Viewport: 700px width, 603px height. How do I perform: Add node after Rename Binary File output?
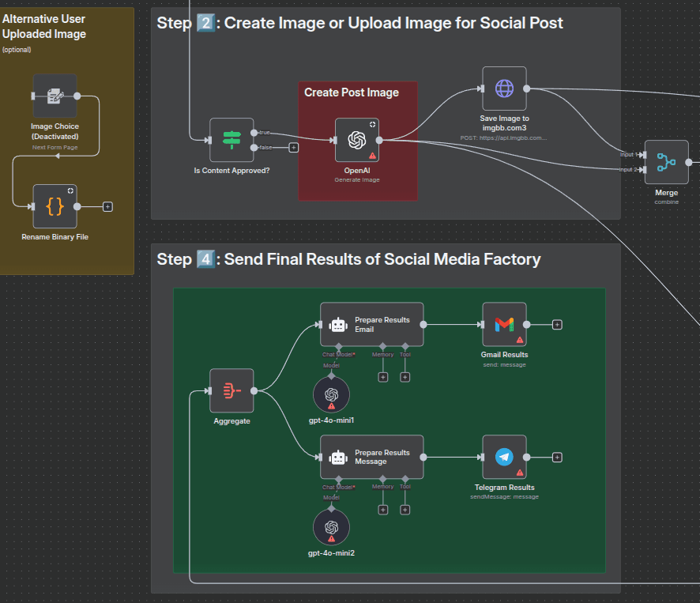pyautogui.click(x=108, y=206)
